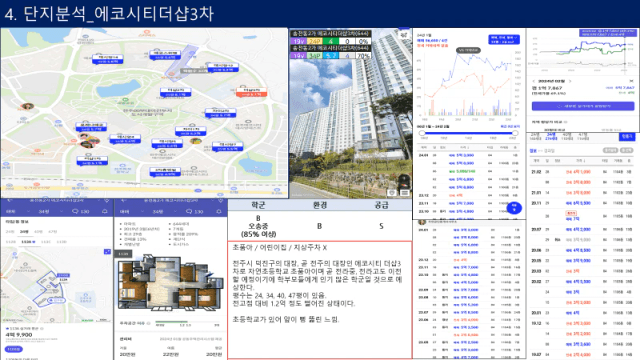This screenshot has width=640, height=360.
Task: Select the 34평 tab under 타입별 정보
Action: (x=24, y=231)
